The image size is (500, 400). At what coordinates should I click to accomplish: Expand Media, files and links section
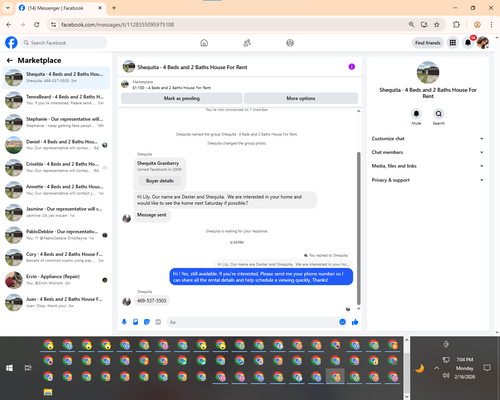tap(428, 166)
